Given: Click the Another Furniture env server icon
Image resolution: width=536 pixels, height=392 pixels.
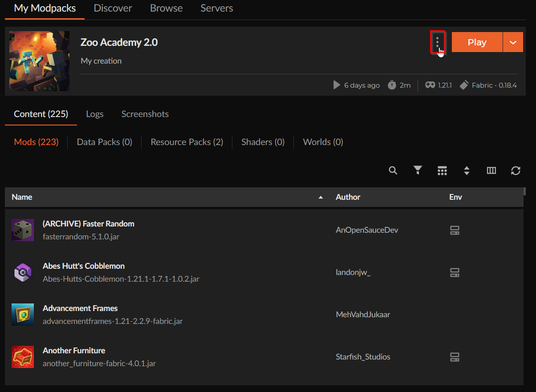Looking at the screenshot, I should [455, 357].
